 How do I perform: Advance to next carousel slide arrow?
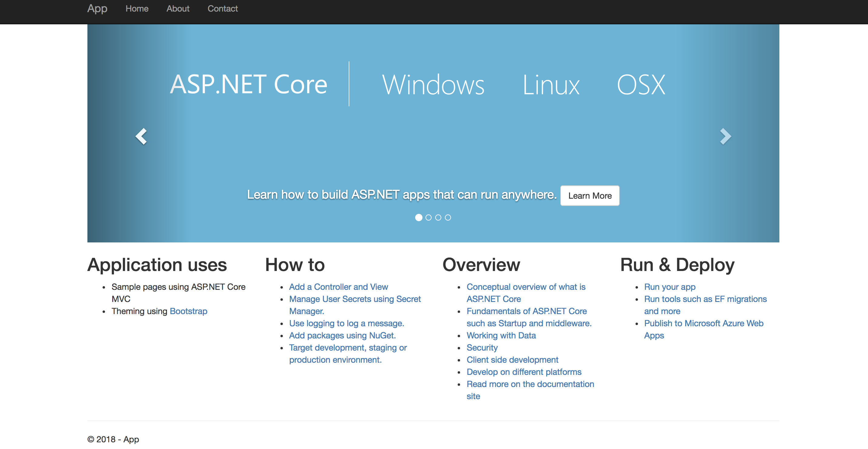pos(725,136)
